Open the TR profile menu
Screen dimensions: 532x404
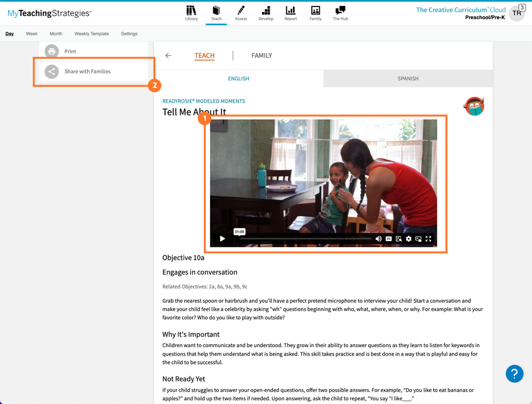(x=517, y=13)
